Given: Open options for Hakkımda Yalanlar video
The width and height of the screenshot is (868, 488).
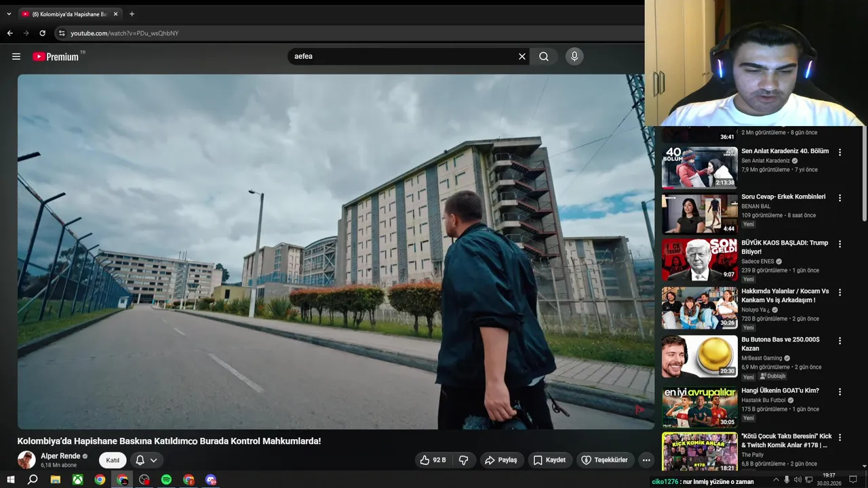Looking at the screenshot, I should click(840, 292).
